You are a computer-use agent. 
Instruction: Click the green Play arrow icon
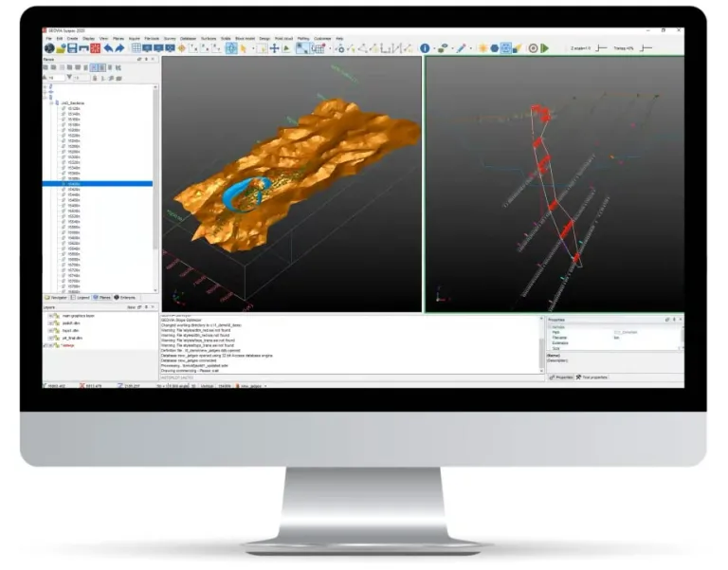(545, 48)
